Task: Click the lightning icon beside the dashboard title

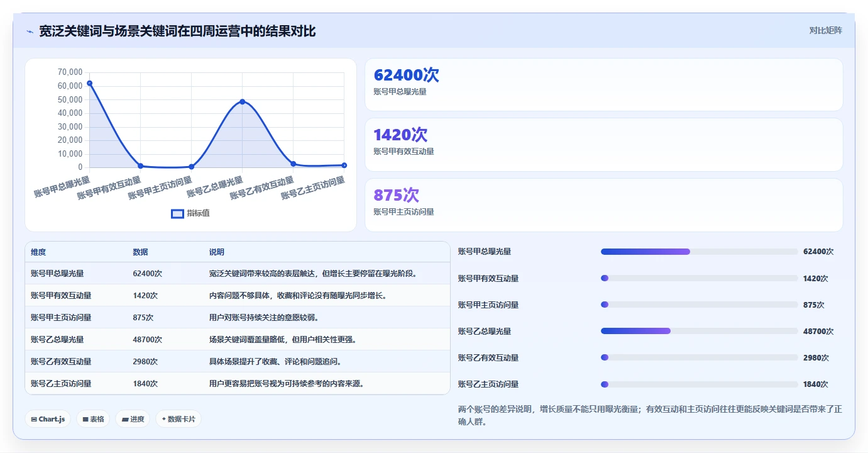Action: pos(30,31)
